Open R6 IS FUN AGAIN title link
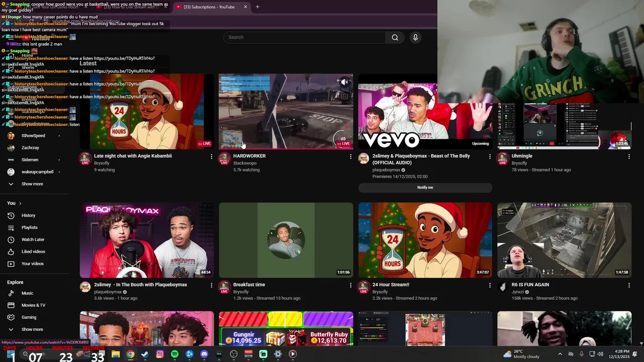Image resolution: width=644 pixels, height=362 pixels. 530,285
